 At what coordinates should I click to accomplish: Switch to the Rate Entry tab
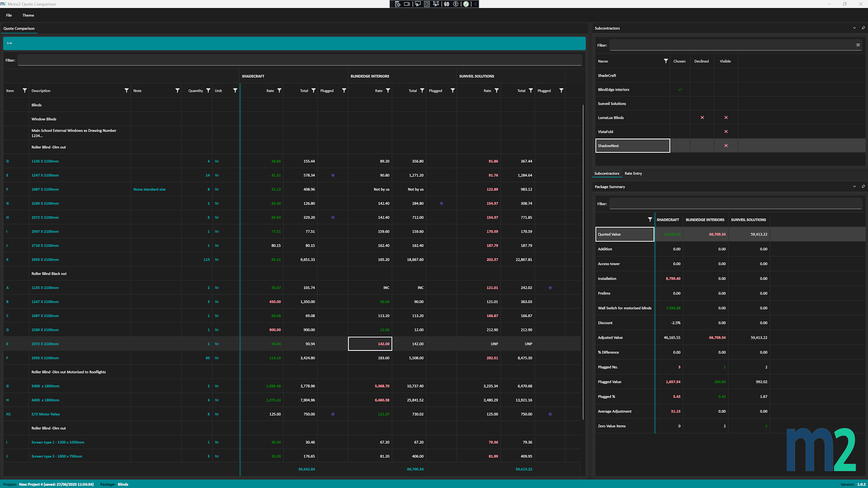(633, 174)
